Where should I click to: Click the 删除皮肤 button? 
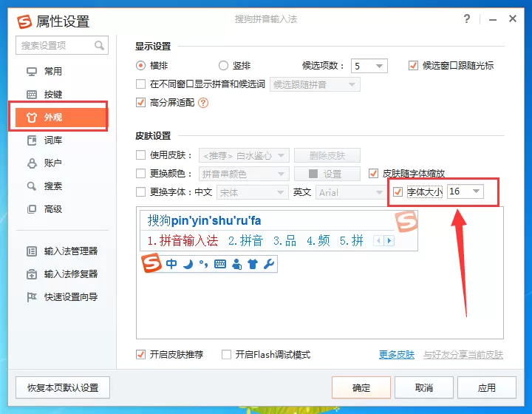pos(327,156)
